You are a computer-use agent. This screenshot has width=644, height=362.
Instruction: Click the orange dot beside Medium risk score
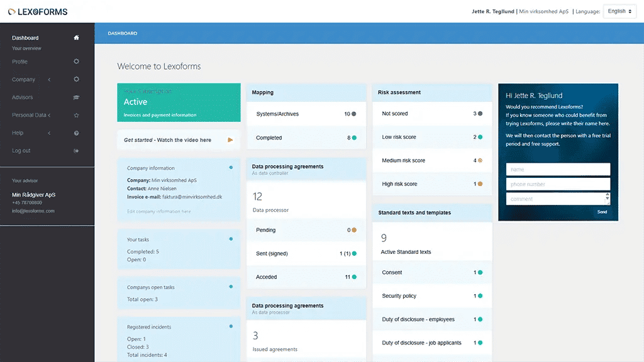(480, 160)
